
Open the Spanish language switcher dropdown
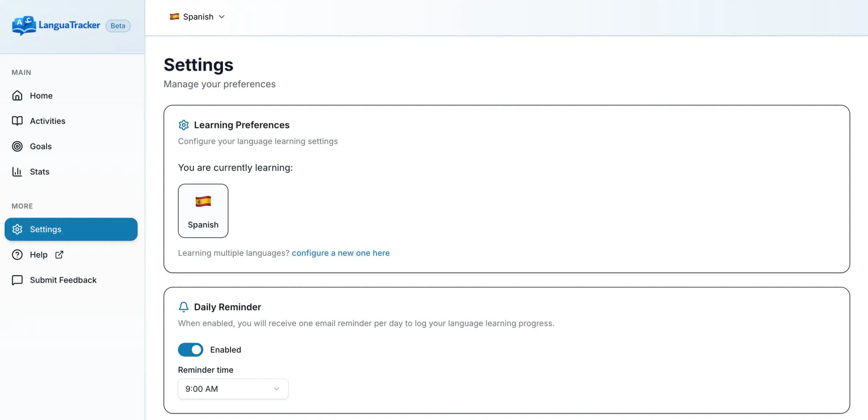[197, 17]
